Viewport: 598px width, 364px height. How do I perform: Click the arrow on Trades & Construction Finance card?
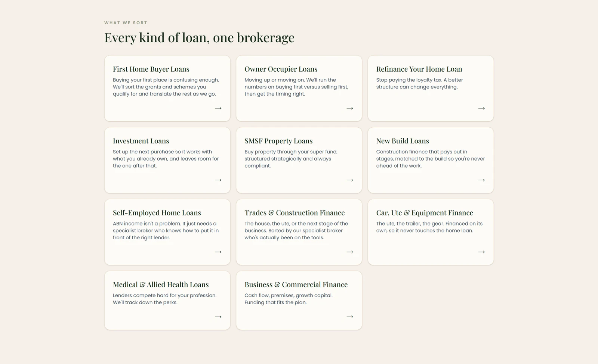point(350,252)
